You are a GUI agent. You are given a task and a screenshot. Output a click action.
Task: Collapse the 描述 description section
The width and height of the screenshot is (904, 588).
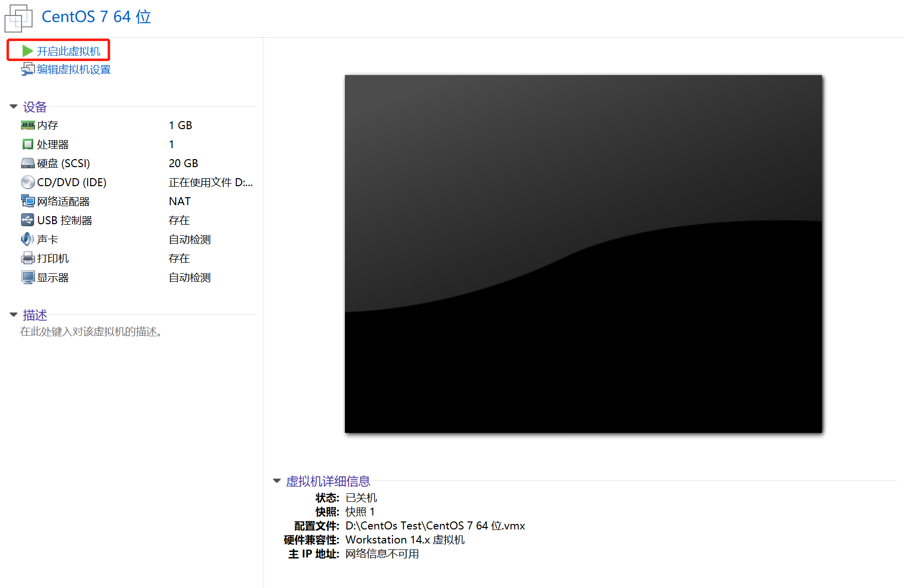point(14,315)
